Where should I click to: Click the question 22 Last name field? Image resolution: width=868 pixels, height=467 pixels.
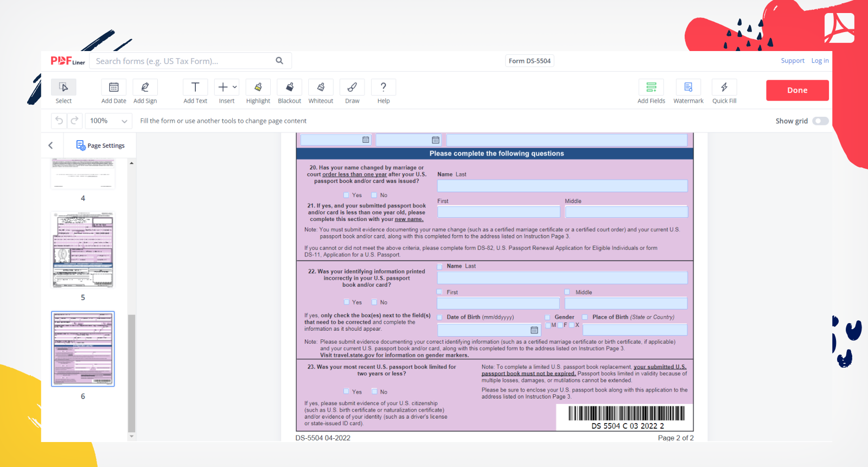(x=563, y=278)
